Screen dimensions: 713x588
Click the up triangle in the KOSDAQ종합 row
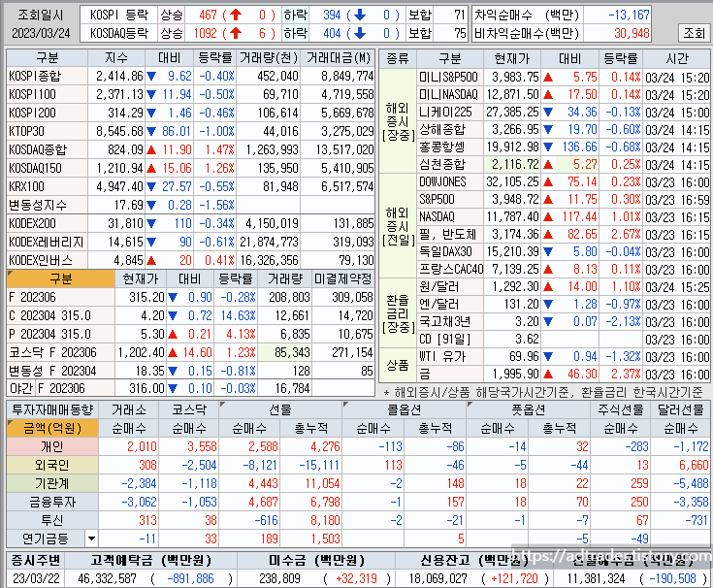(x=151, y=149)
